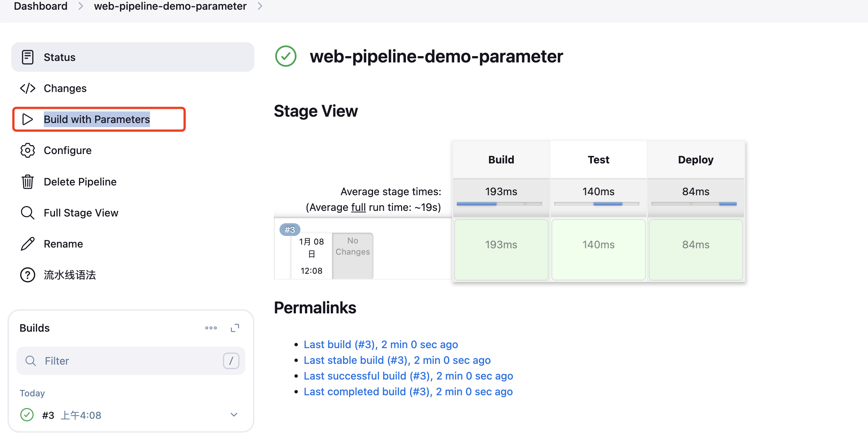Click the Build stage average time bar
The height and width of the screenshot is (439, 868).
(499, 204)
